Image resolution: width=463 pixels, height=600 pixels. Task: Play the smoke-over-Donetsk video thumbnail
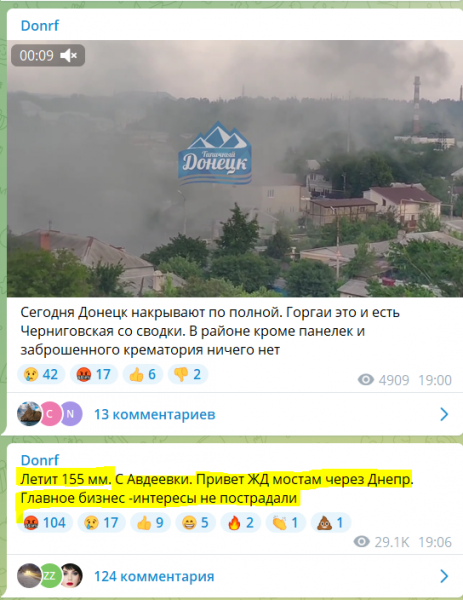click(x=235, y=168)
